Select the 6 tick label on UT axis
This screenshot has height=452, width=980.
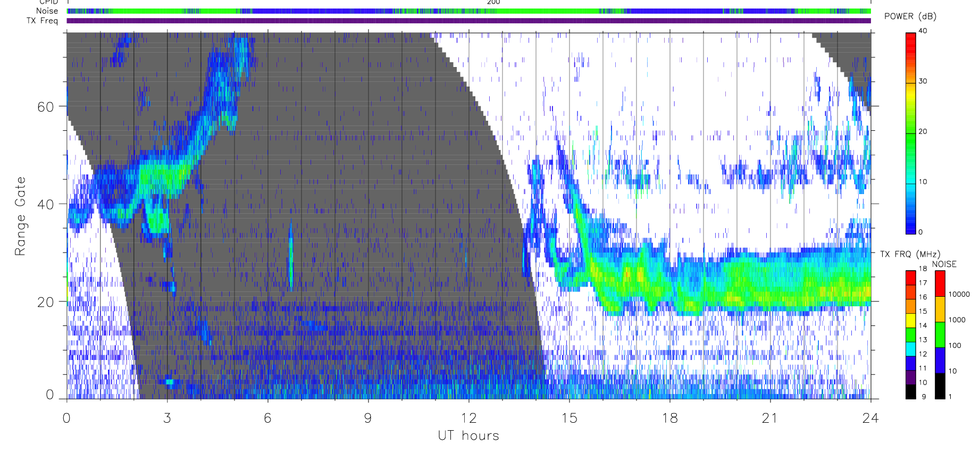pos(267,418)
